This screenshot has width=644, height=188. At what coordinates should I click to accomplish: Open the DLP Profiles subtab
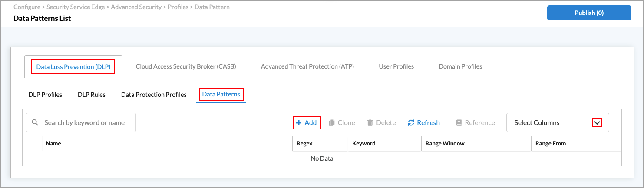click(x=45, y=94)
